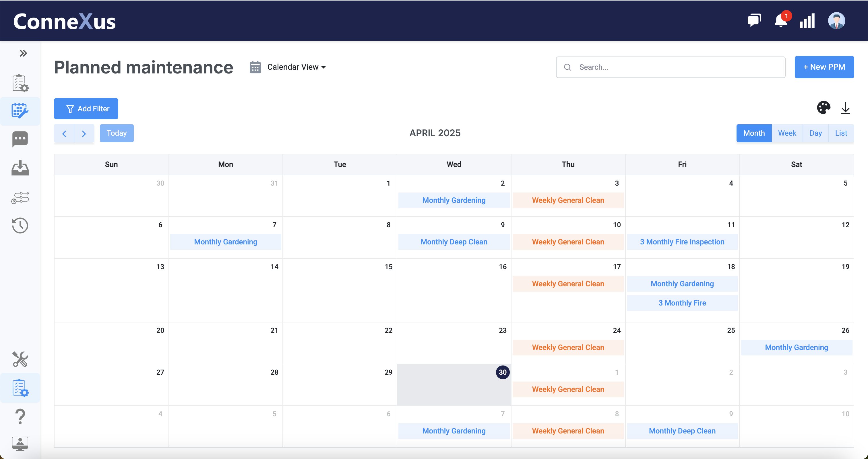Switch to the Week view tab

tap(787, 133)
